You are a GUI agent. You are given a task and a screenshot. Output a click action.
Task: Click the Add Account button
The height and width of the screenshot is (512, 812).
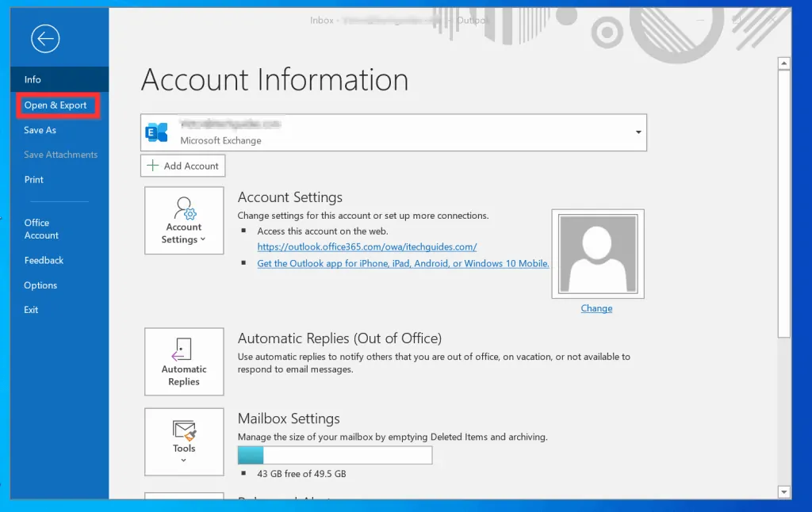coord(183,166)
